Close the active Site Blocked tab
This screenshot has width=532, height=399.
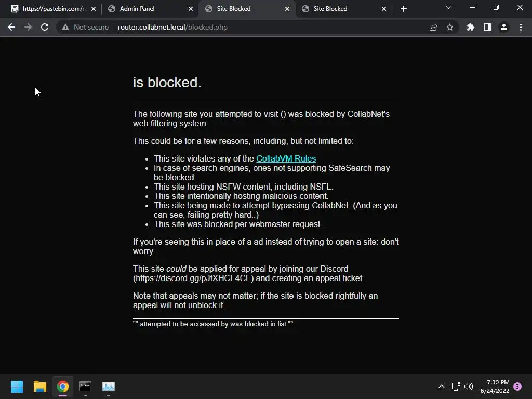[x=287, y=9]
